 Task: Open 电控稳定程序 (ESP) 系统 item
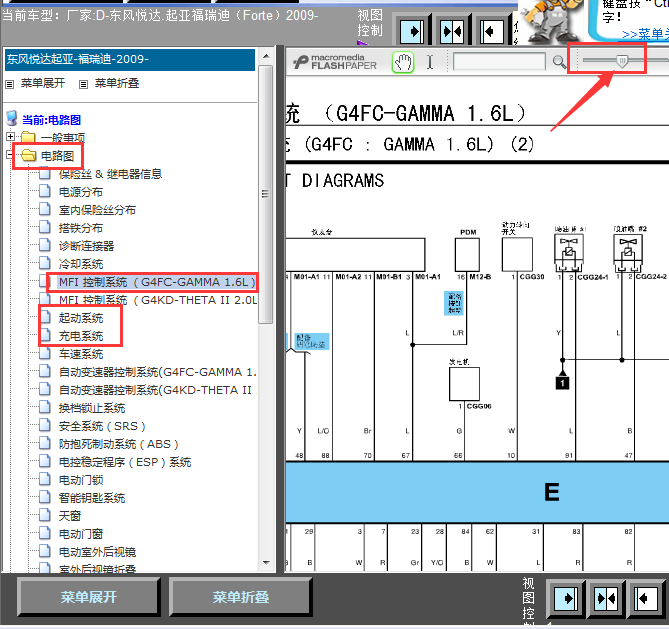coord(125,462)
